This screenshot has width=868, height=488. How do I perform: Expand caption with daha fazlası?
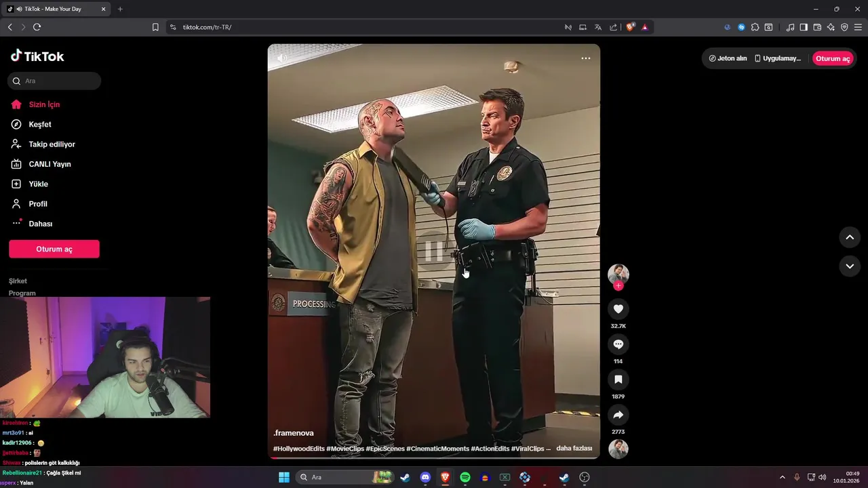click(574, 449)
